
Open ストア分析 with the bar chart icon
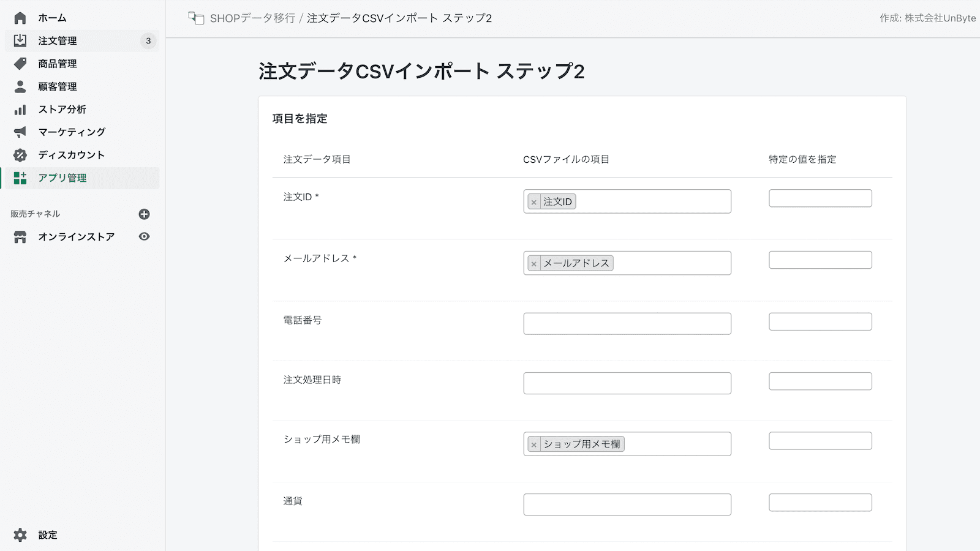point(20,109)
